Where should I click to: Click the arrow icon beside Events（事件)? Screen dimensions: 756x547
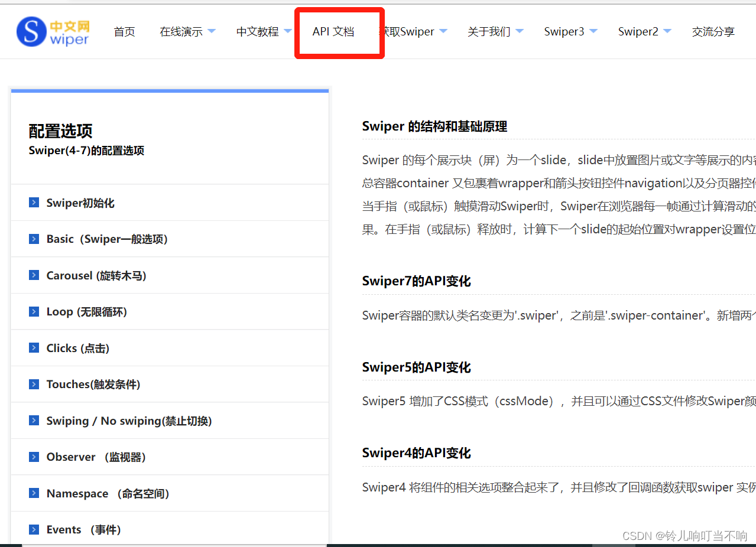(34, 529)
